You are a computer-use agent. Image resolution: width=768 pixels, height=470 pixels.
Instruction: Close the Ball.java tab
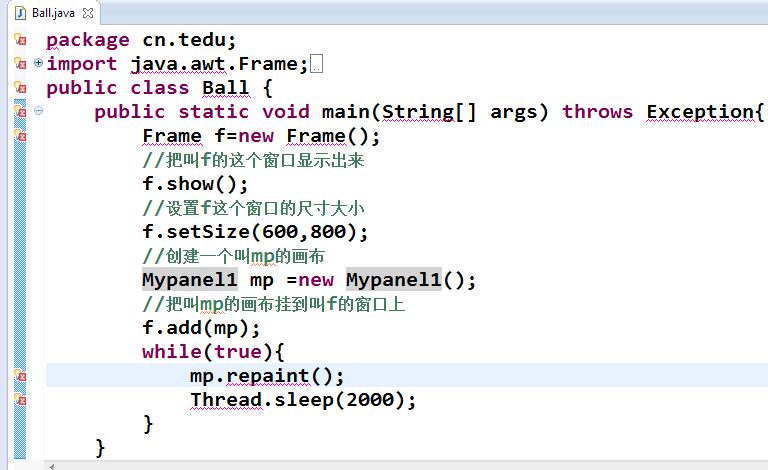tap(88, 13)
